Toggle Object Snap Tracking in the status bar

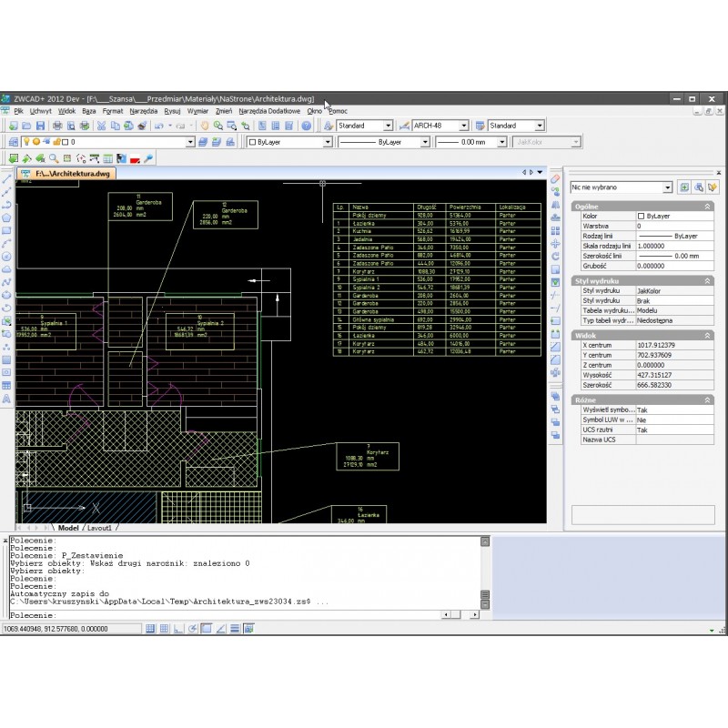tap(221, 629)
